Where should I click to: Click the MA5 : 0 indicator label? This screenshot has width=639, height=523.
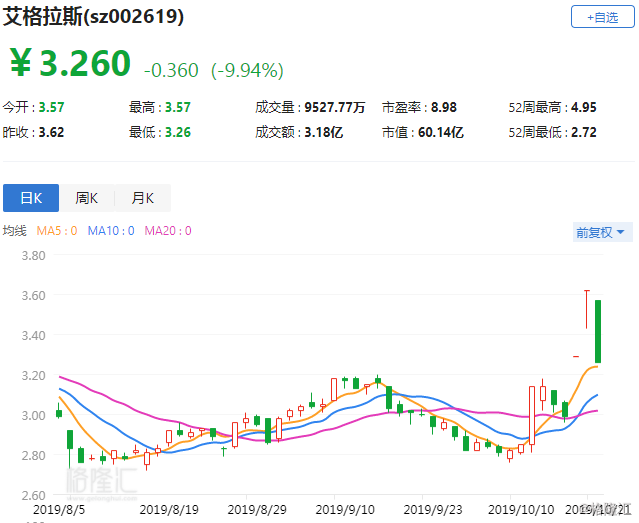click(x=57, y=231)
